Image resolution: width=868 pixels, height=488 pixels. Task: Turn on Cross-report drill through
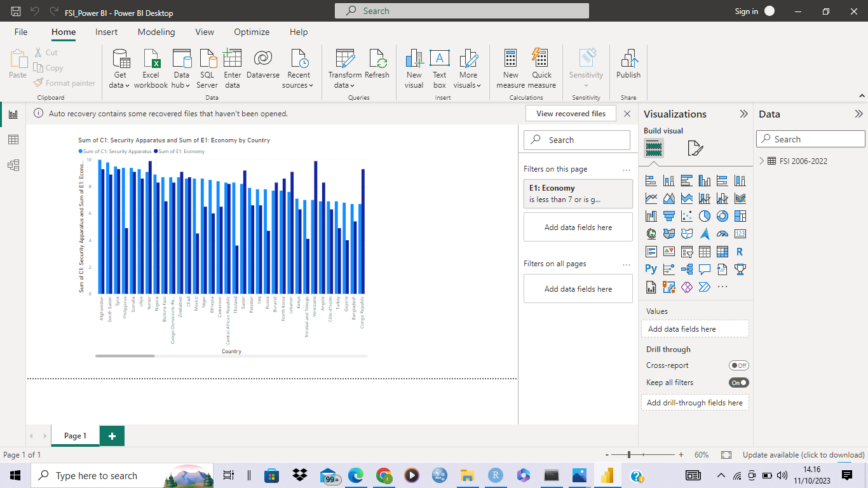738,365
